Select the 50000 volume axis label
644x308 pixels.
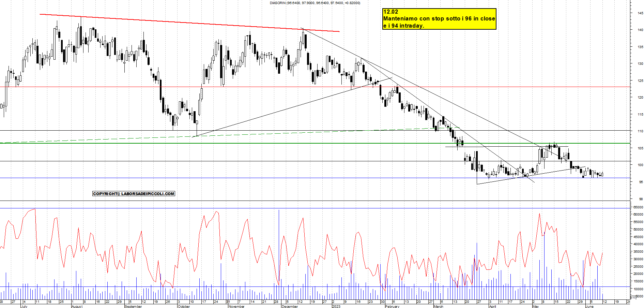(x=638, y=230)
